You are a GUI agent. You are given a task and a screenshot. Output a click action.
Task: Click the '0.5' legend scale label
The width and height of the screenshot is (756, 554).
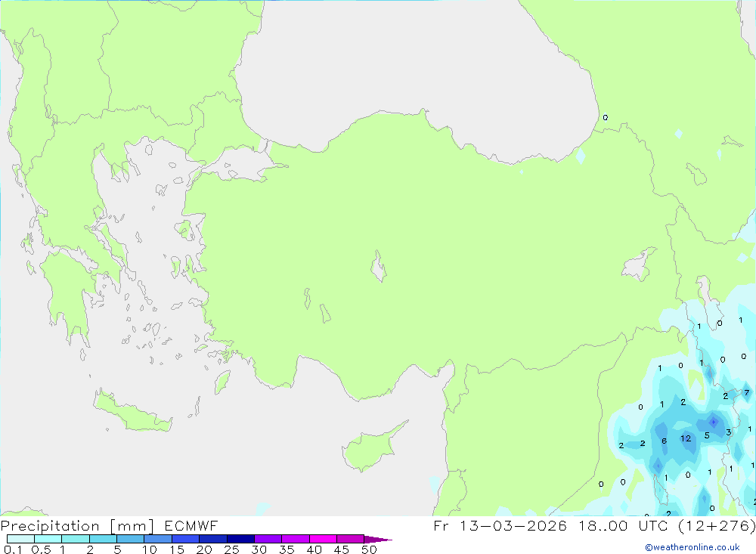click(x=41, y=549)
